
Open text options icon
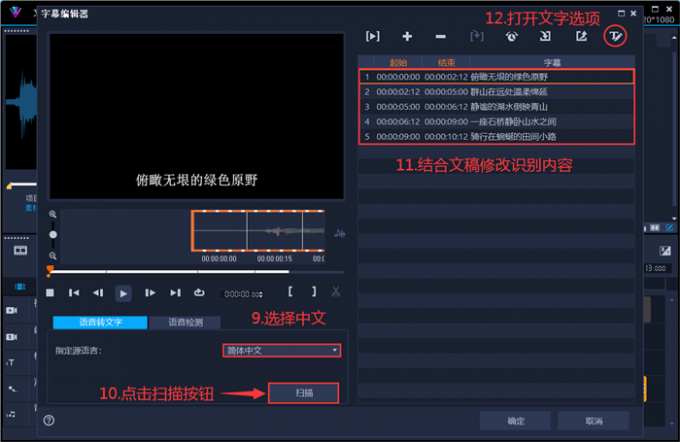(615, 36)
